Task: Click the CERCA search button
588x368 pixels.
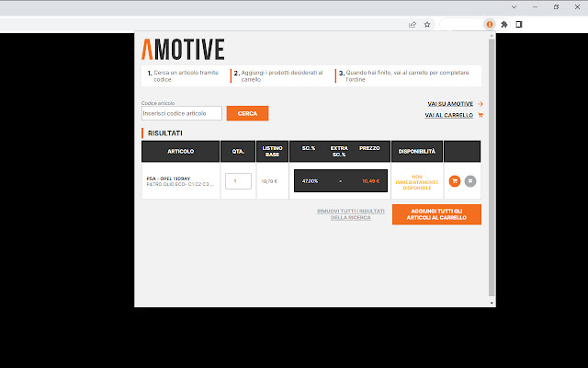Action: pyautogui.click(x=247, y=113)
